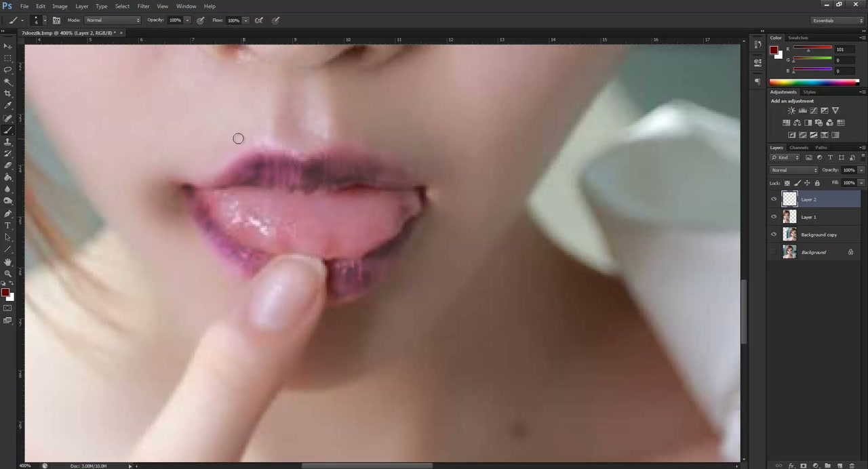The image size is (868, 469).
Task: Hide Layer 2 visibility eye
Action: pos(774,199)
